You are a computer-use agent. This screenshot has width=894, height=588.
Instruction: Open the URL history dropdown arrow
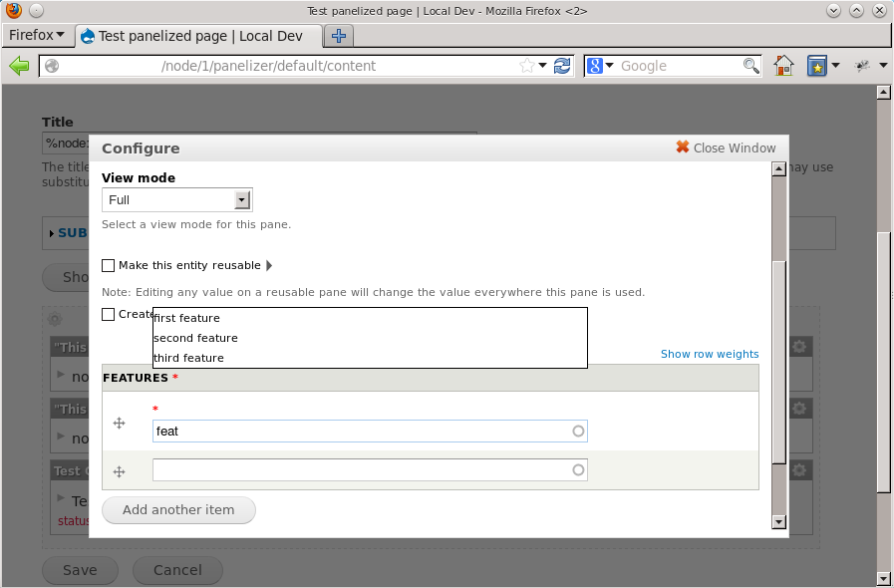tap(543, 66)
